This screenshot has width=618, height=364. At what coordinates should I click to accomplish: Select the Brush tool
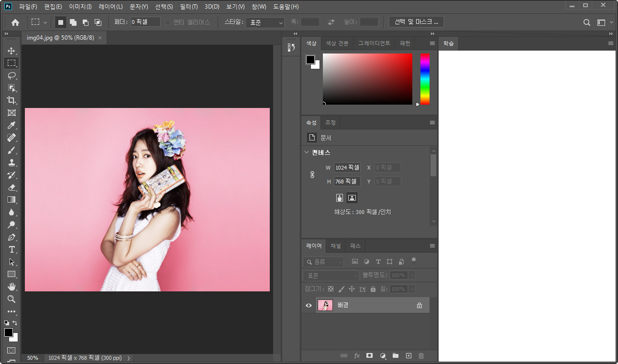tap(11, 150)
